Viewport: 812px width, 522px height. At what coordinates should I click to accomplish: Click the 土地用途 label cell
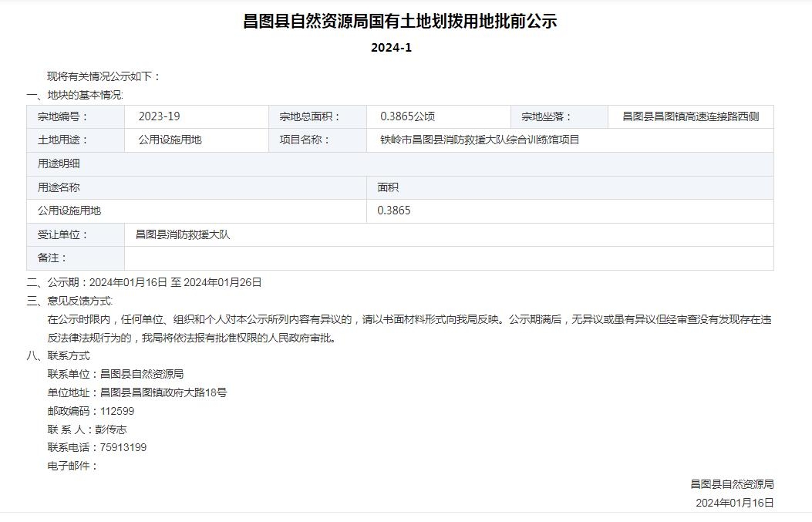coord(76,140)
